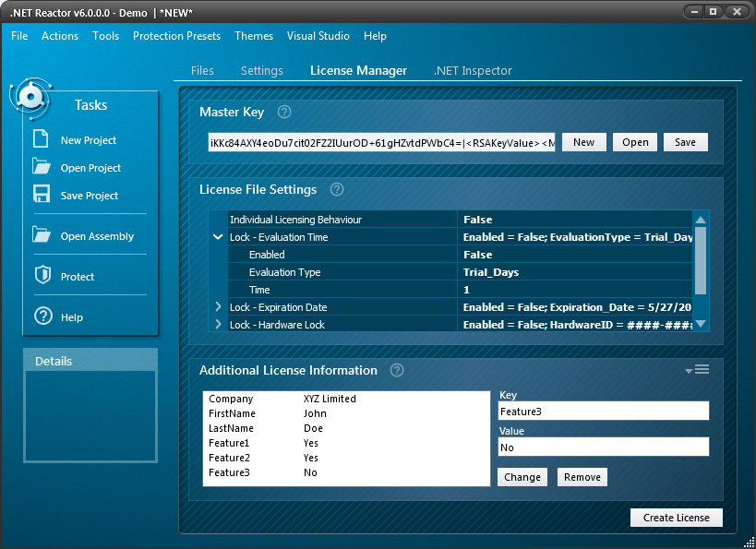Click the Protect shield icon
Image resolution: width=756 pixels, height=549 pixels.
pos(42,276)
